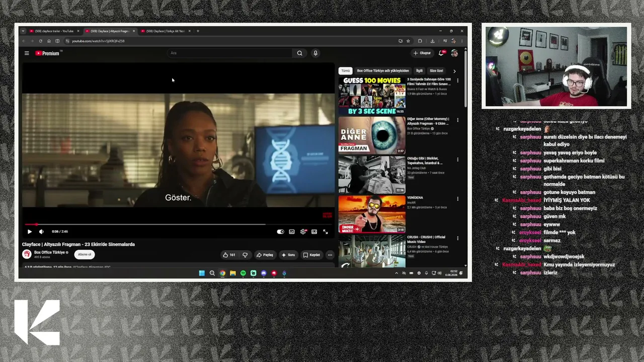Open the Diğer Anne Fragman thumbnail
644x362 pixels.
click(x=372, y=135)
